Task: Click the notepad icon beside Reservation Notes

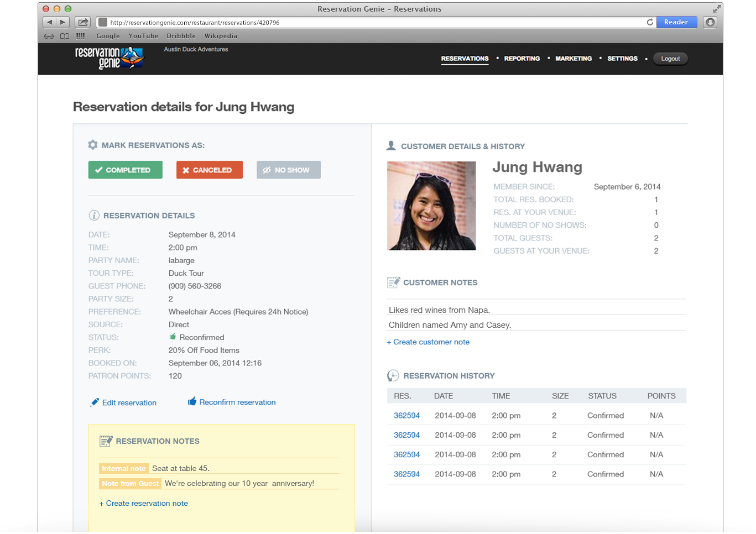Action: 106,441
